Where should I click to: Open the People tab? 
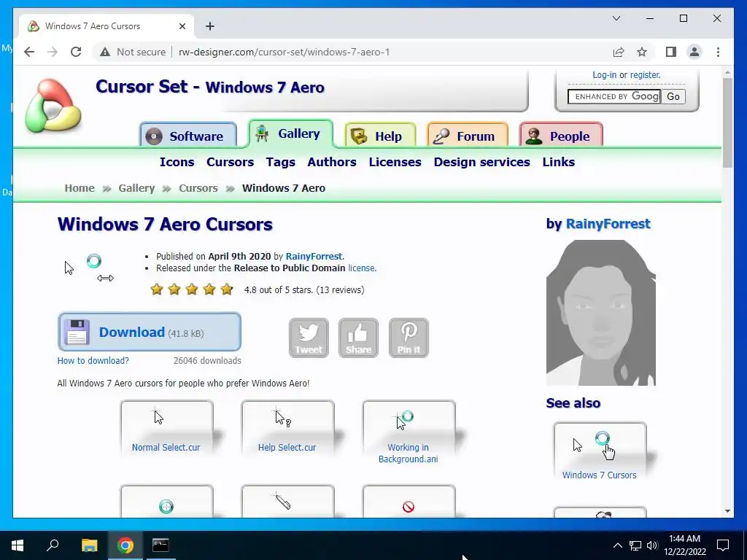pyautogui.click(x=561, y=136)
